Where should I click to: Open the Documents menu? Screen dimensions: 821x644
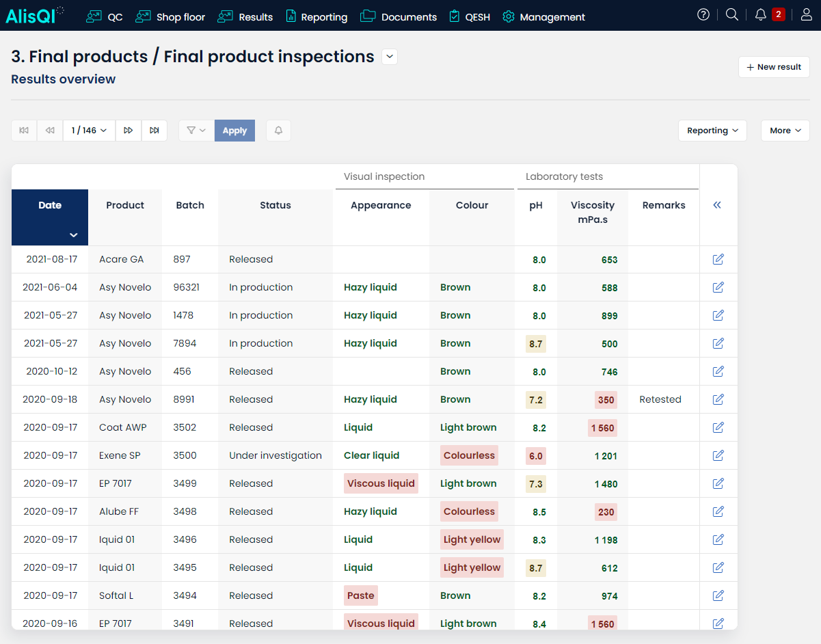[399, 17]
